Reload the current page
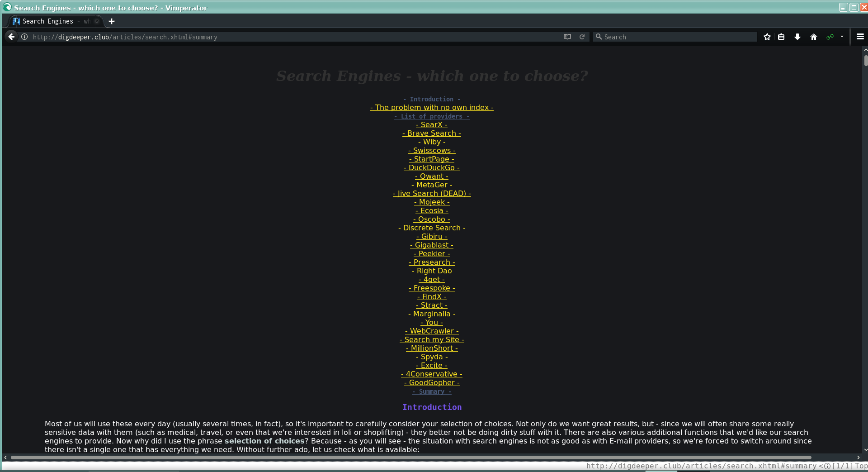The width and height of the screenshot is (868, 472). (x=582, y=37)
